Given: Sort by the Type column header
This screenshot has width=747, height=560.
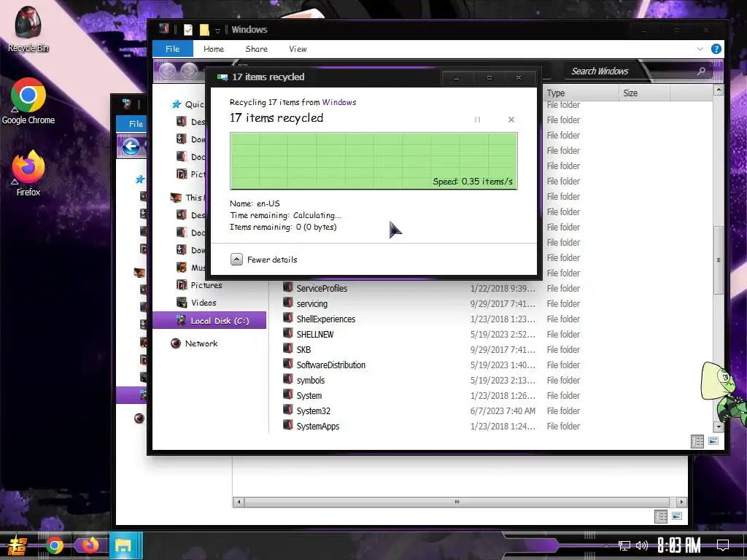Looking at the screenshot, I should 580,93.
